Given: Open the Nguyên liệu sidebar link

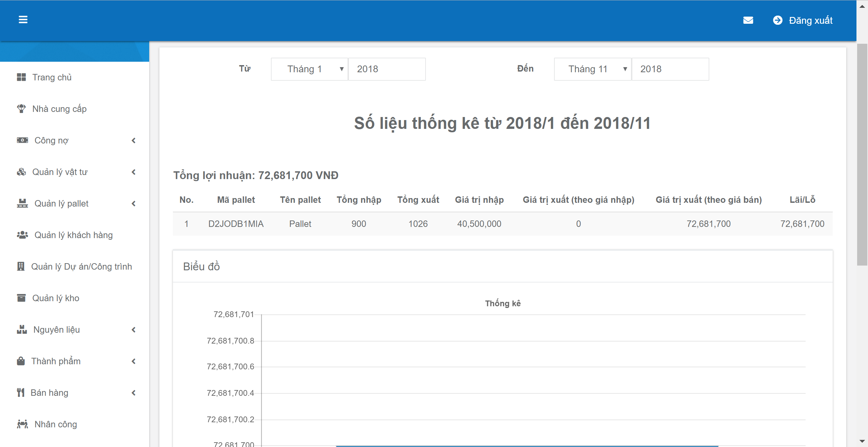Looking at the screenshot, I should pyautogui.click(x=57, y=330).
